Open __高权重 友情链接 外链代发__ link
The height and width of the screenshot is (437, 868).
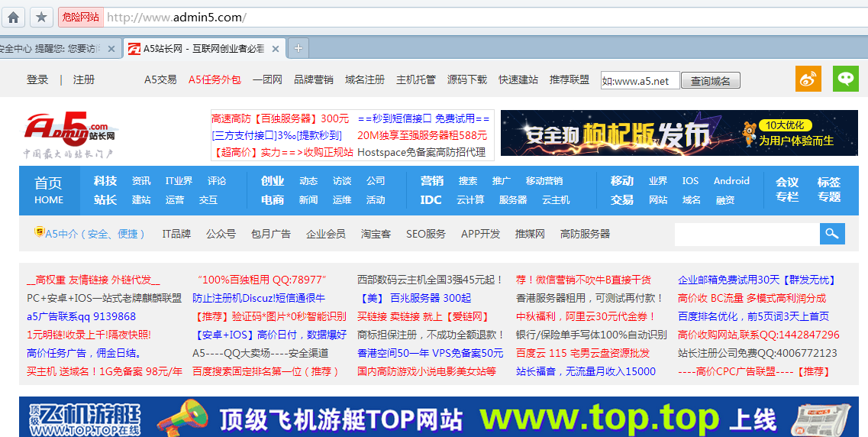click(93, 280)
